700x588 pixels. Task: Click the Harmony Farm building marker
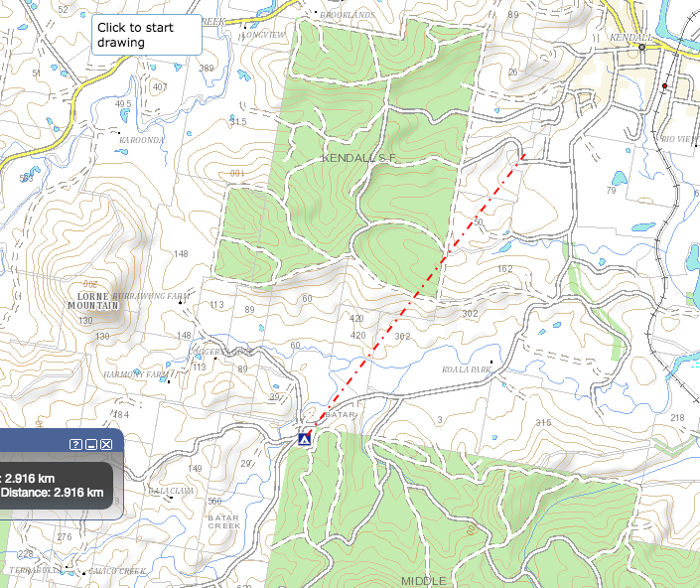click(x=169, y=381)
